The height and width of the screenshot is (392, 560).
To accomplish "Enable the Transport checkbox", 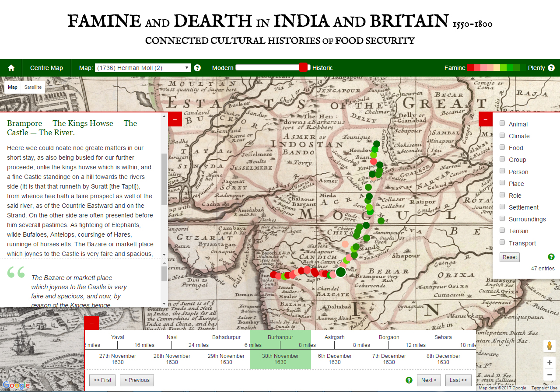I will tap(502, 243).
